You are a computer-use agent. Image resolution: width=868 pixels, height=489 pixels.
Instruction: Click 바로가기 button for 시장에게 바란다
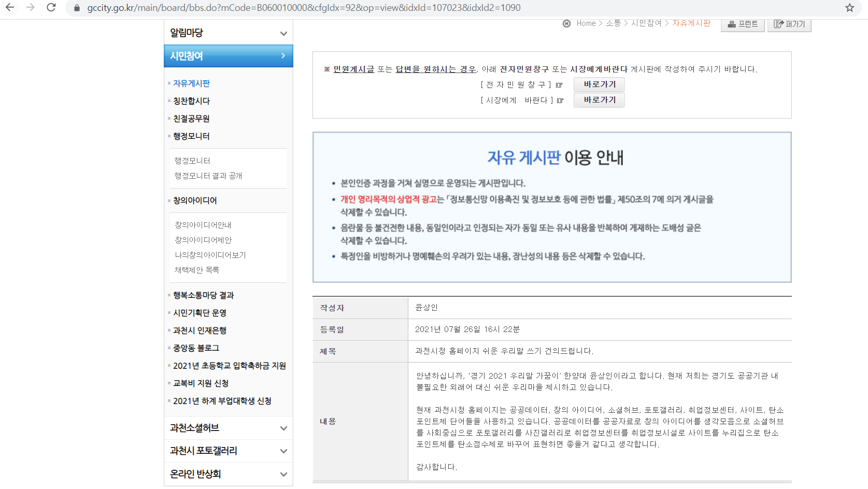tap(599, 100)
